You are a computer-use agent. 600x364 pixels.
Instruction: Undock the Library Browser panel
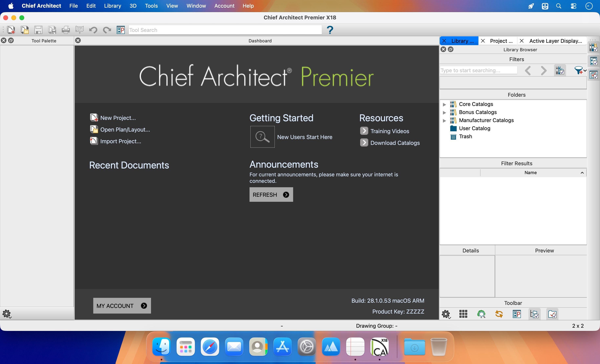[x=451, y=49]
